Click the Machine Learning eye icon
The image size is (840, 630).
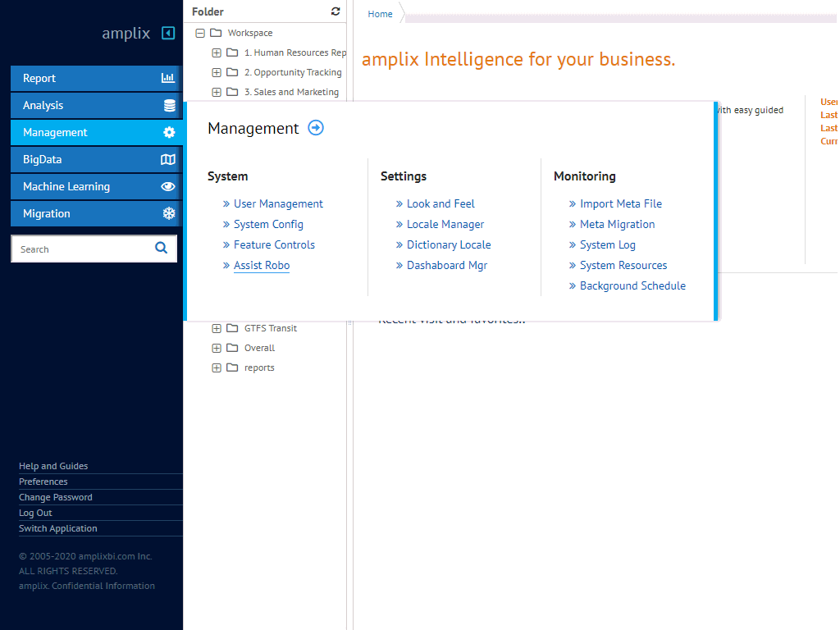click(168, 186)
